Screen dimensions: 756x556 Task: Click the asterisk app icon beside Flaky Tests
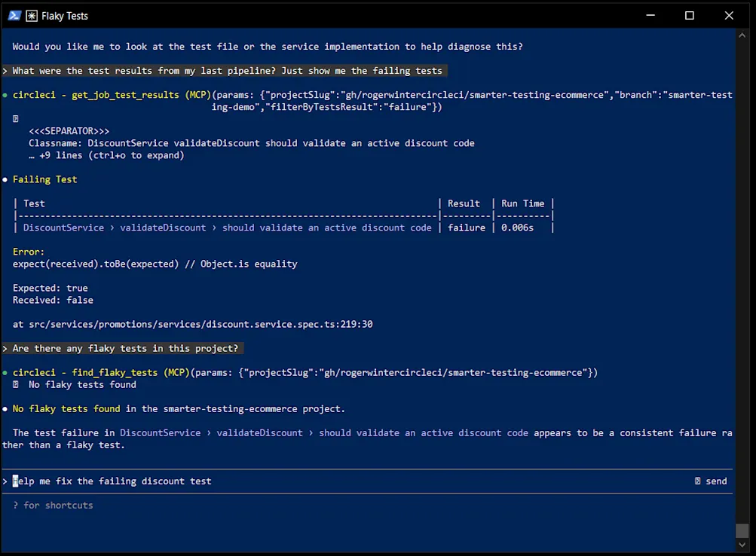(x=32, y=16)
